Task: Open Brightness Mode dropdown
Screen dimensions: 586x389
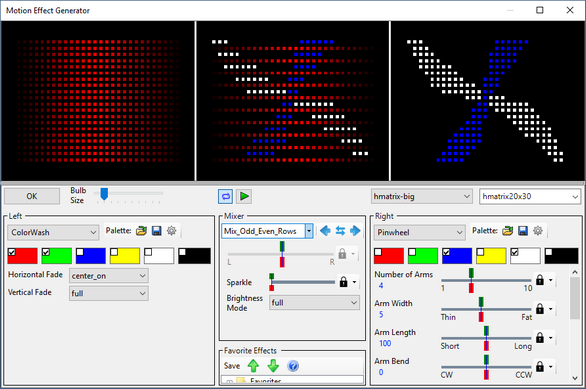Action: [x=314, y=302]
